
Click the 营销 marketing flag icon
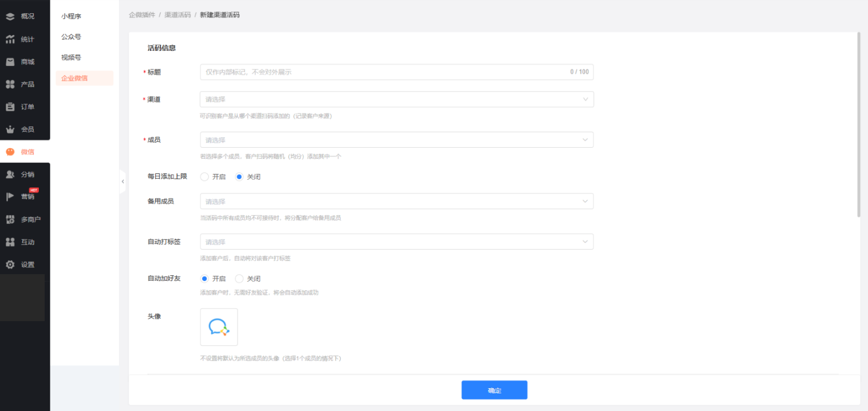point(10,197)
